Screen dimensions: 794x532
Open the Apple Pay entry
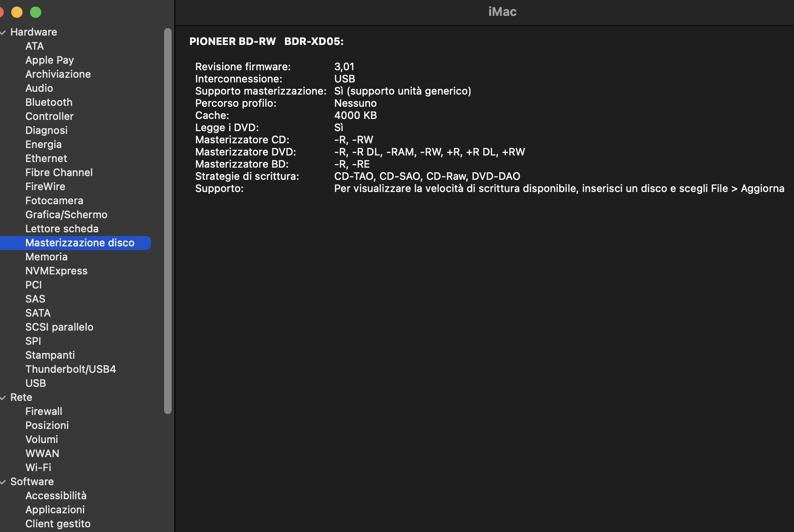tap(50, 60)
